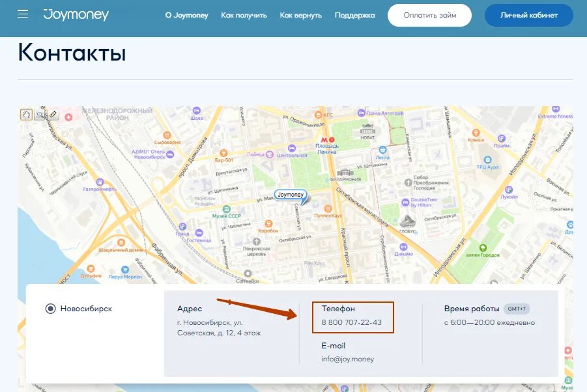The width and height of the screenshot is (587, 392).
Task: Click the info@joy.money email address
Action: pos(347,359)
